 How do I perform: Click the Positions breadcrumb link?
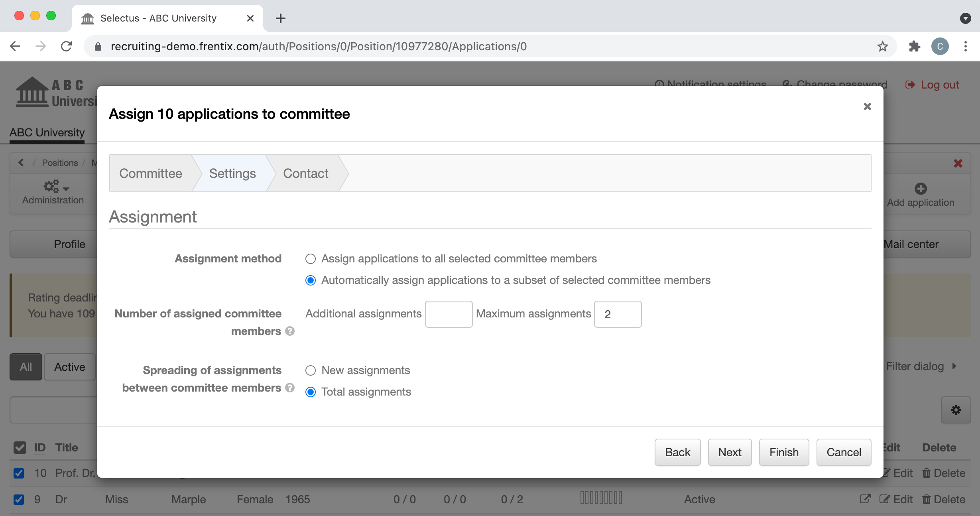[60, 163]
